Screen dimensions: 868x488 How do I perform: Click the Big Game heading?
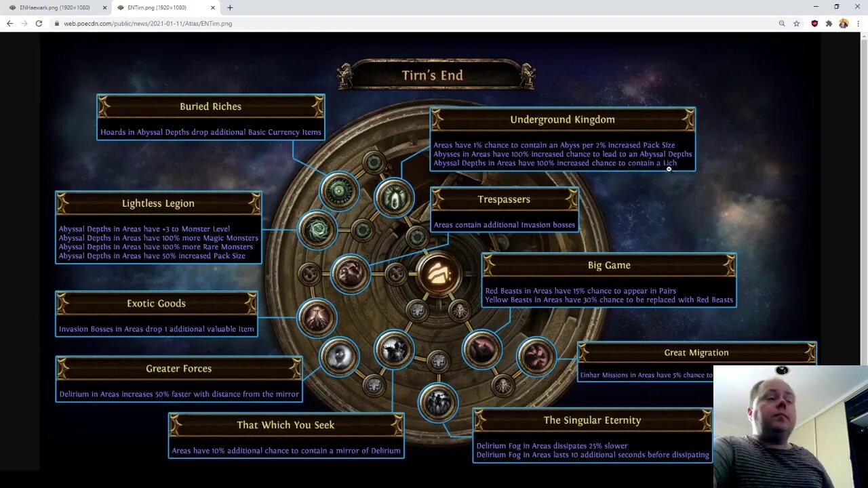pos(609,265)
